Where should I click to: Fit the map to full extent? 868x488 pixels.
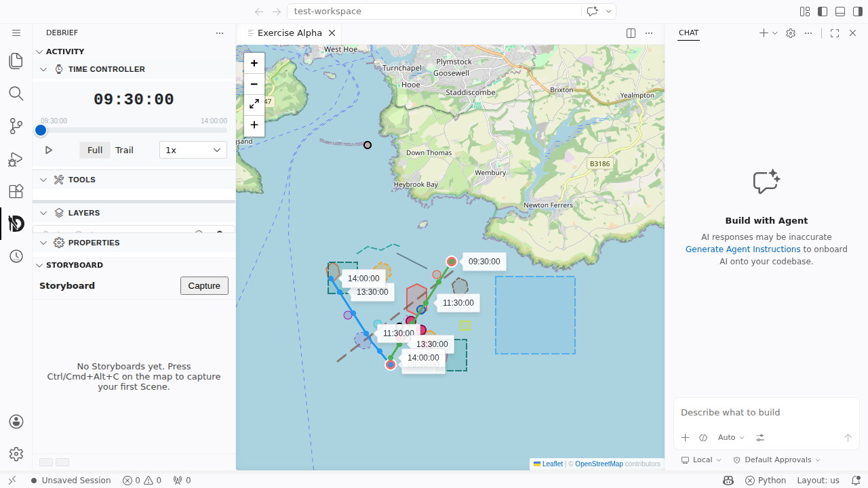[x=254, y=104]
